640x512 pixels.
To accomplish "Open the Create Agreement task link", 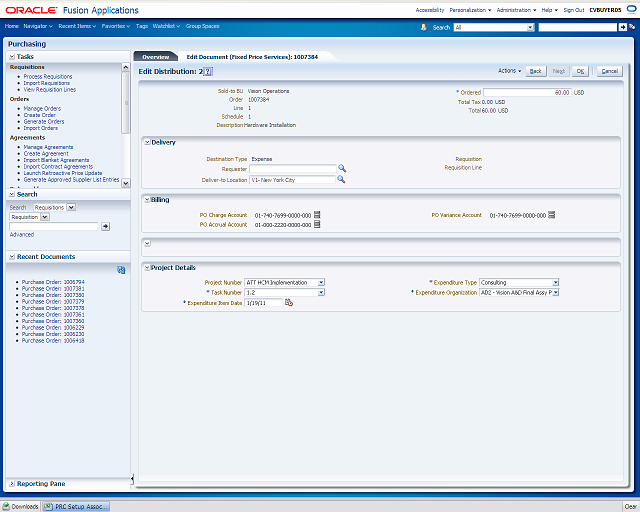I will point(46,154).
